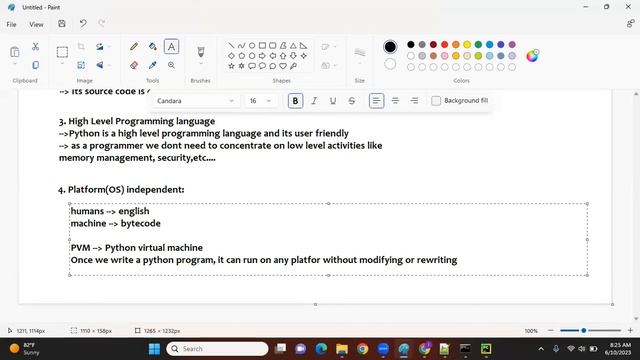Select the triangle shape

[293, 46]
